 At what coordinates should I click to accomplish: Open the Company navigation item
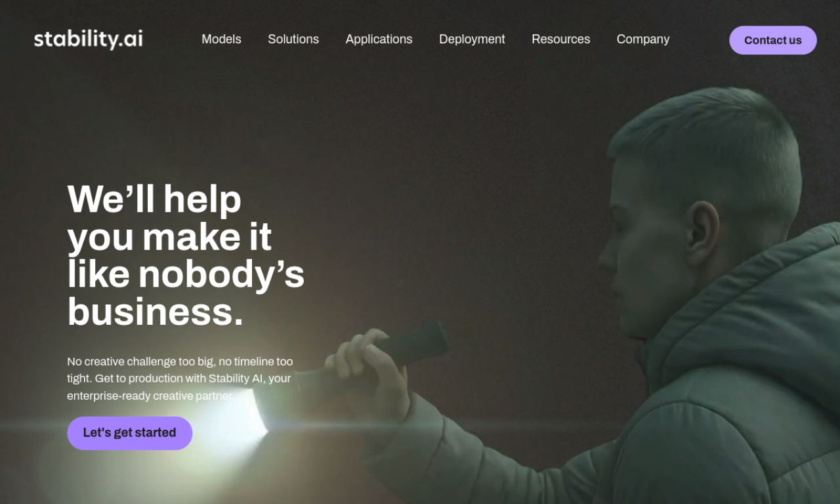click(643, 39)
